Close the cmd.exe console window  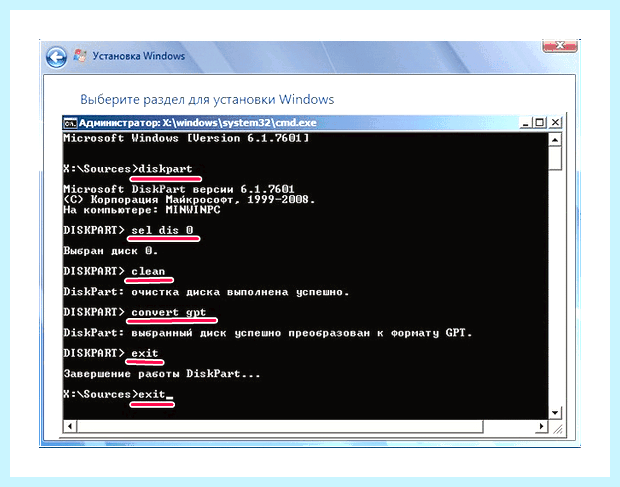[x=555, y=123]
